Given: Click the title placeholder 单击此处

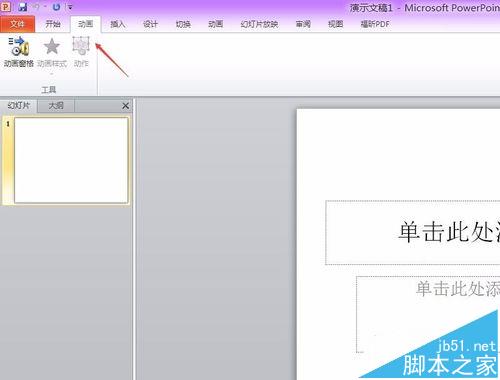Looking at the screenshot, I should tap(413, 232).
